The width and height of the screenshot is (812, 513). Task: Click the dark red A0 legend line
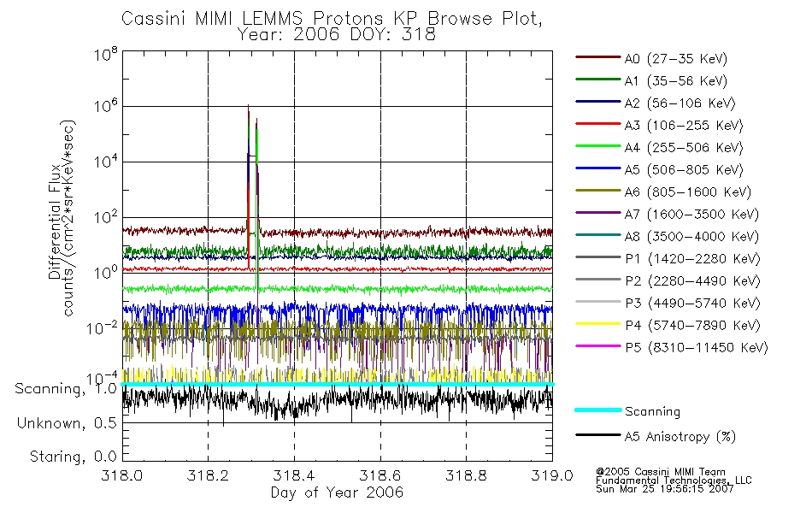coord(598,57)
